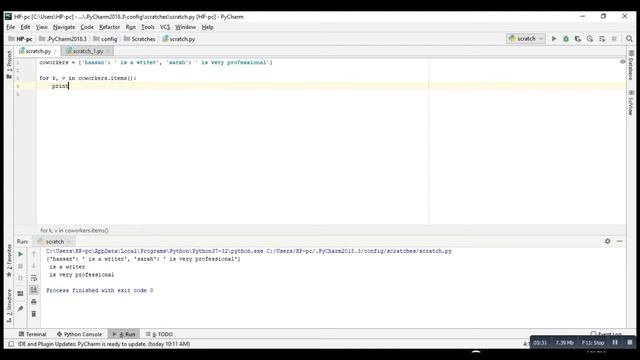Clear all console output with the trash icon
This screenshot has width=640, height=360.
34,313
